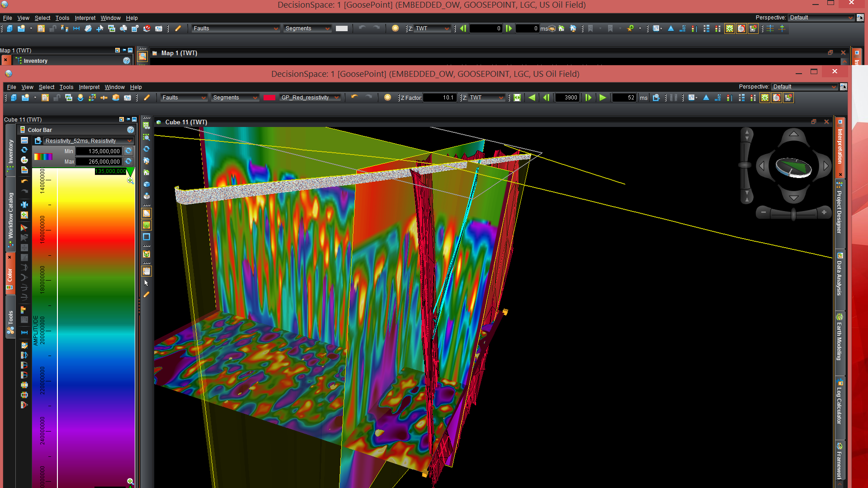
Task: Click the step interval field showing 52
Action: click(624, 98)
